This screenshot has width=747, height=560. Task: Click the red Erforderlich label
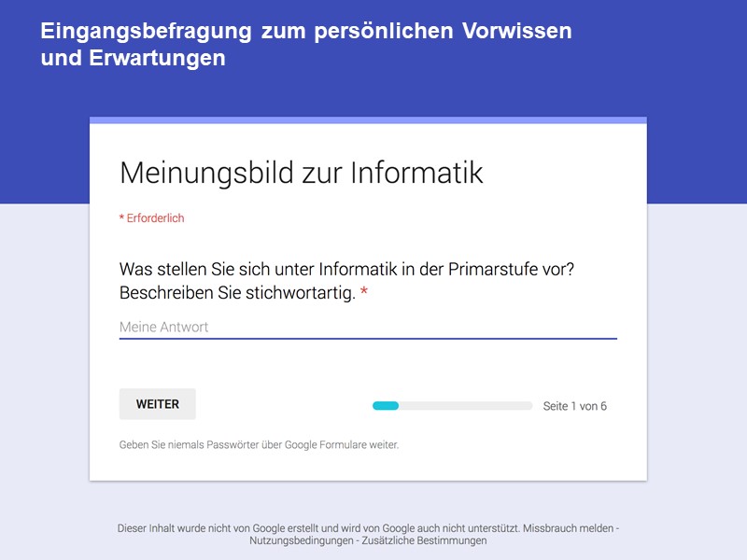151,217
